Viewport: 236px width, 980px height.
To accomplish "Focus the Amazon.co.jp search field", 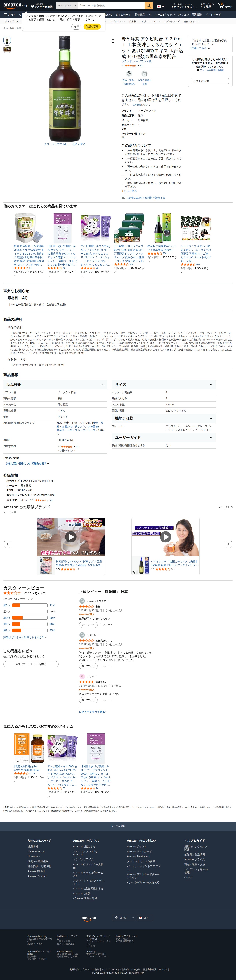I will coord(111,6).
